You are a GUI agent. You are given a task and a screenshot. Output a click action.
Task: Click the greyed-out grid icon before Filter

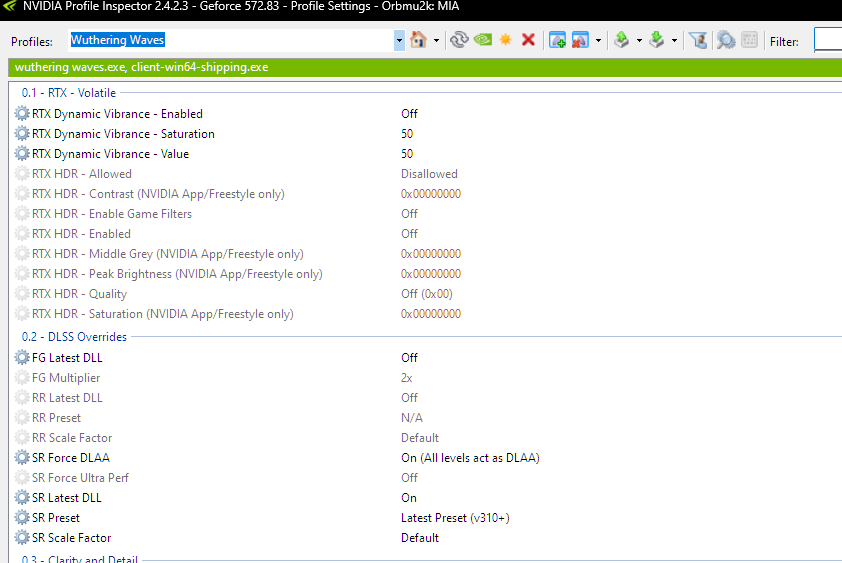[x=749, y=40]
